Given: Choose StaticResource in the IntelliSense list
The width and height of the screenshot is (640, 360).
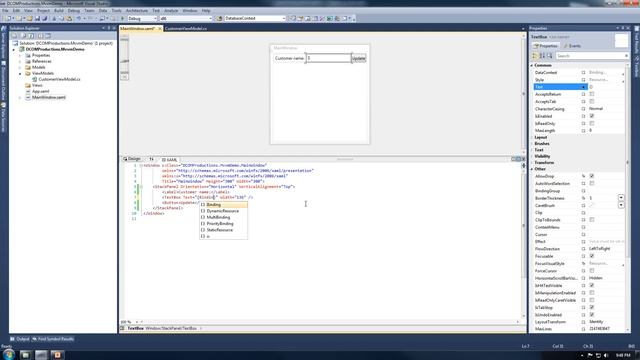Looking at the screenshot, I should click(223, 230).
